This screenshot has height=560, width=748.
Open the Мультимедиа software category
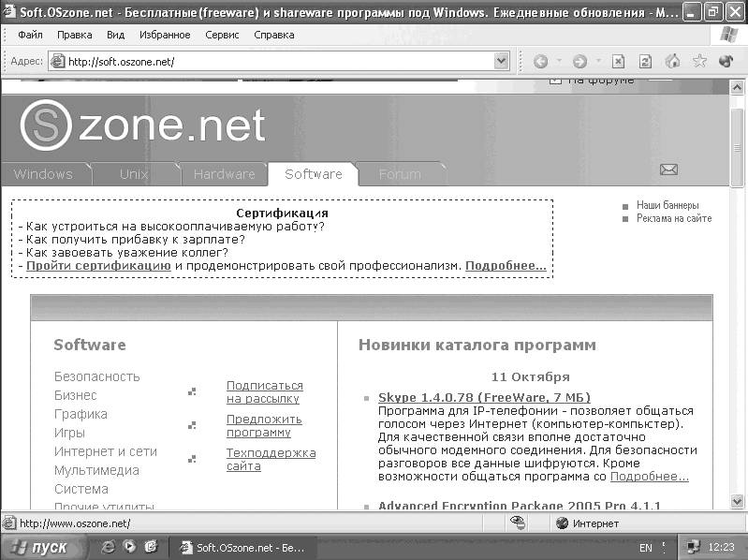[96, 470]
